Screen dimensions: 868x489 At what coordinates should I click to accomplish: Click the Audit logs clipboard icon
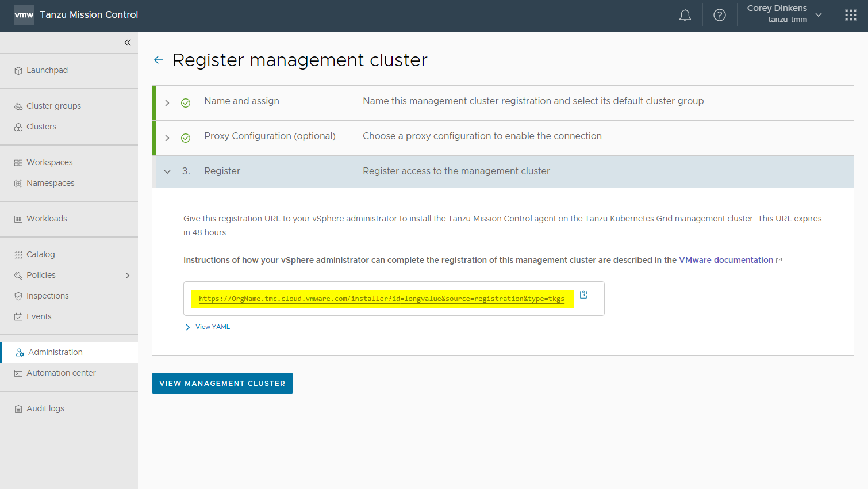(18, 409)
